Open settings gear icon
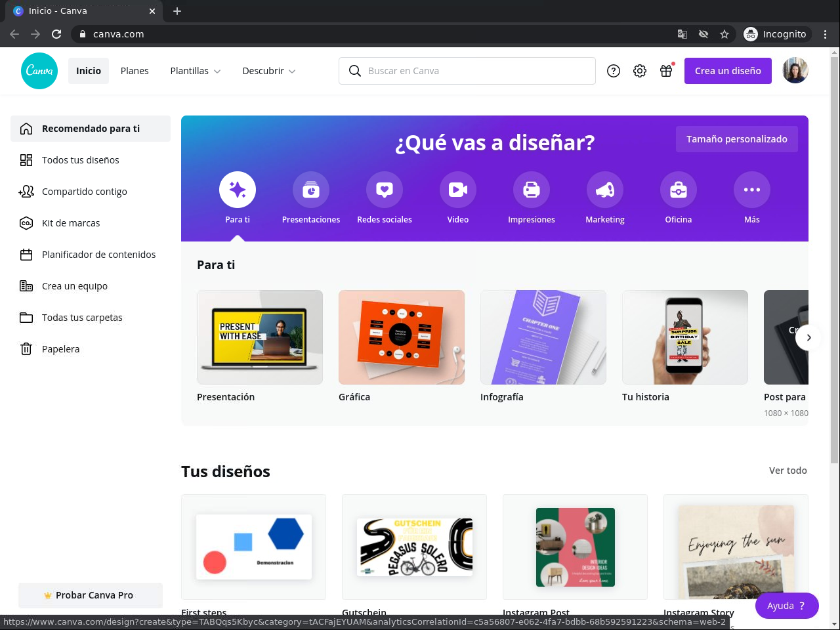The height and width of the screenshot is (630, 840). [x=640, y=71]
